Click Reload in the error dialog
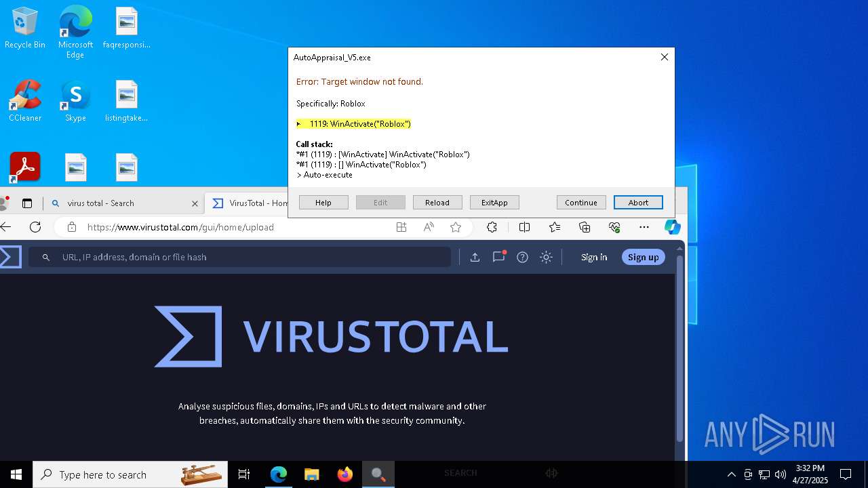The width and height of the screenshot is (868, 488). click(x=437, y=203)
